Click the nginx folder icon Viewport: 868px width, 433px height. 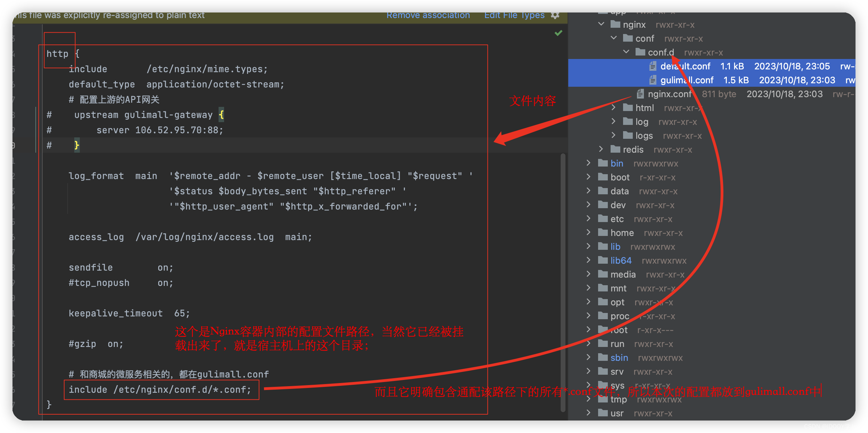tap(615, 24)
